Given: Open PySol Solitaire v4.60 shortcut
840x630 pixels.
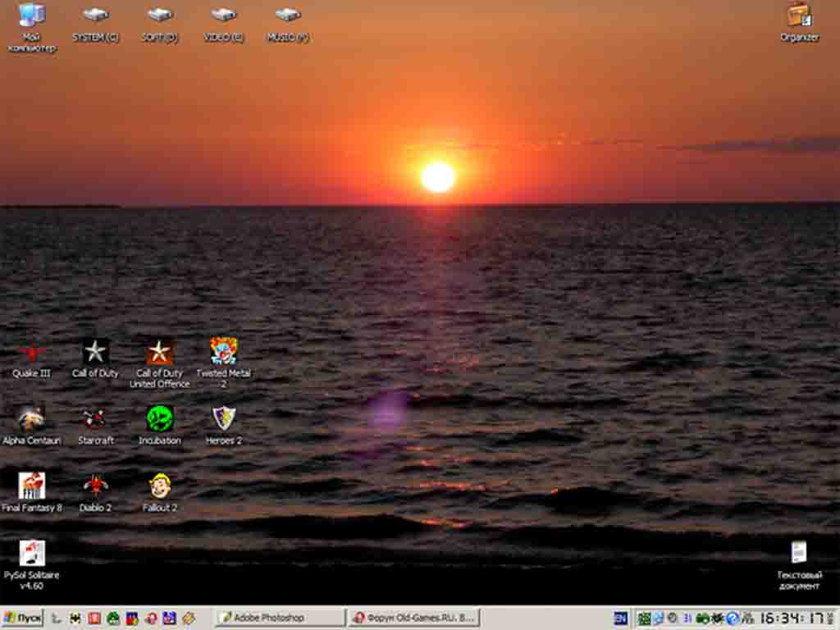Looking at the screenshot, I should coord(31,554).
